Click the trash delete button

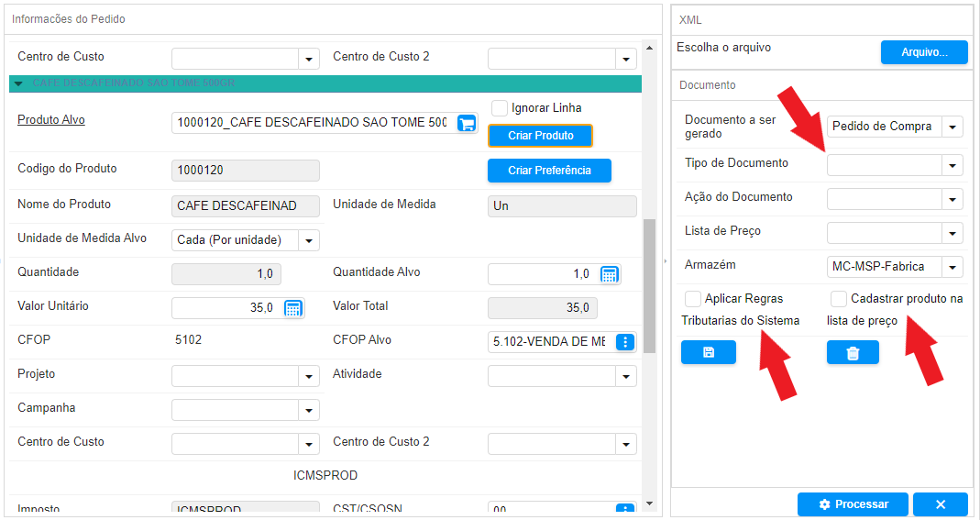(x=853, y=352)
